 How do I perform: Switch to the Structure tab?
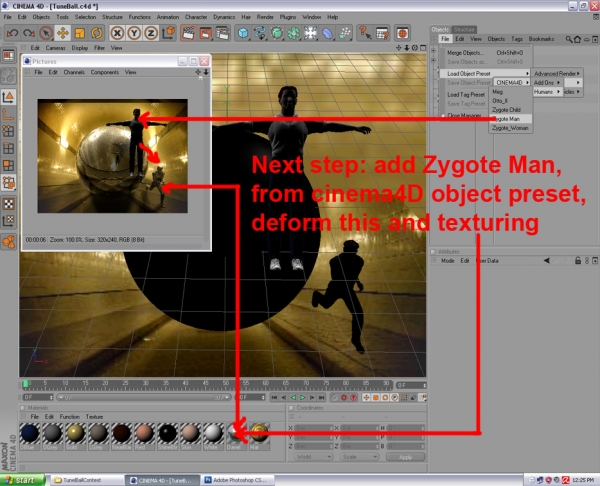[464, 30]
